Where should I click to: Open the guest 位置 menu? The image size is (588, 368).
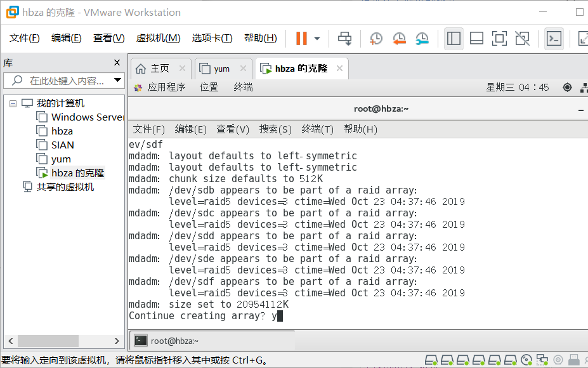pyautogui.click(x=209, y=88)
